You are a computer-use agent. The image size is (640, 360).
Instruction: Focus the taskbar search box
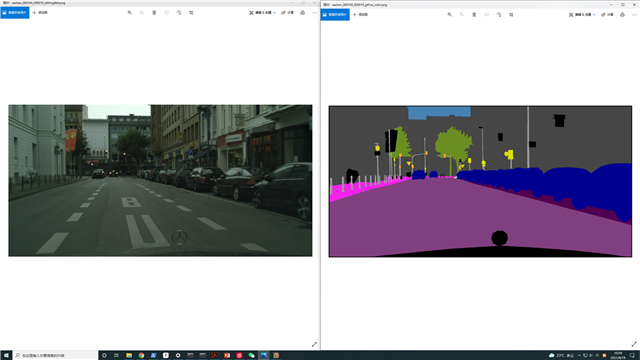(55, 356)
